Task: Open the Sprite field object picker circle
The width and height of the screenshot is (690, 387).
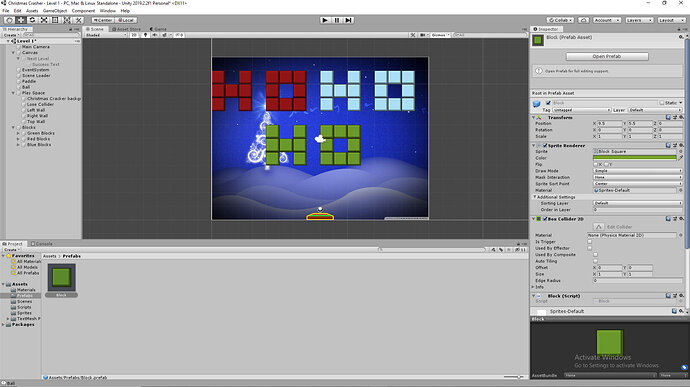Action: pos(680,151)
